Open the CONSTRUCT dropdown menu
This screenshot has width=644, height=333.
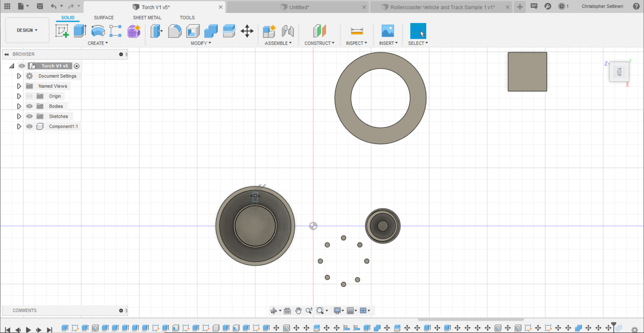(319, 43)
